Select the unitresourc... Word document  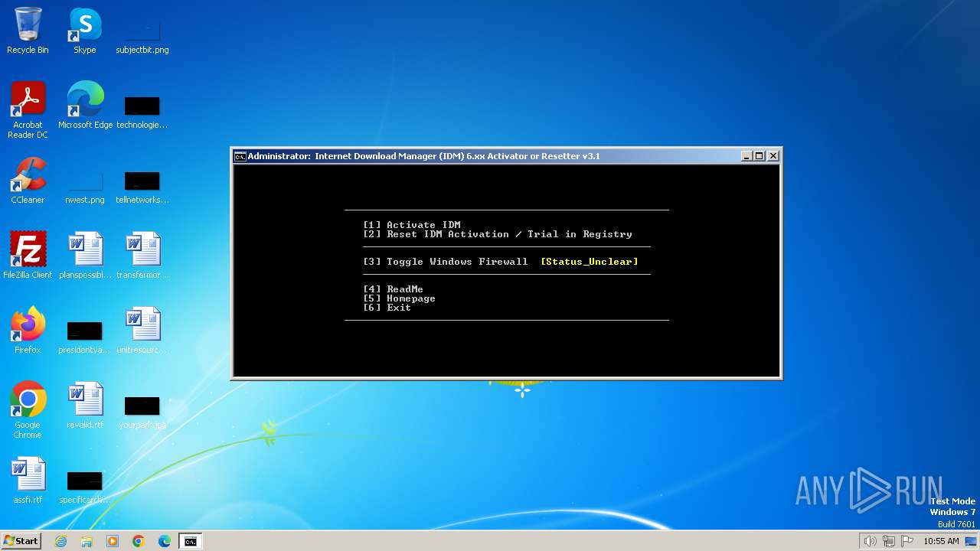[x=142, y=331]
